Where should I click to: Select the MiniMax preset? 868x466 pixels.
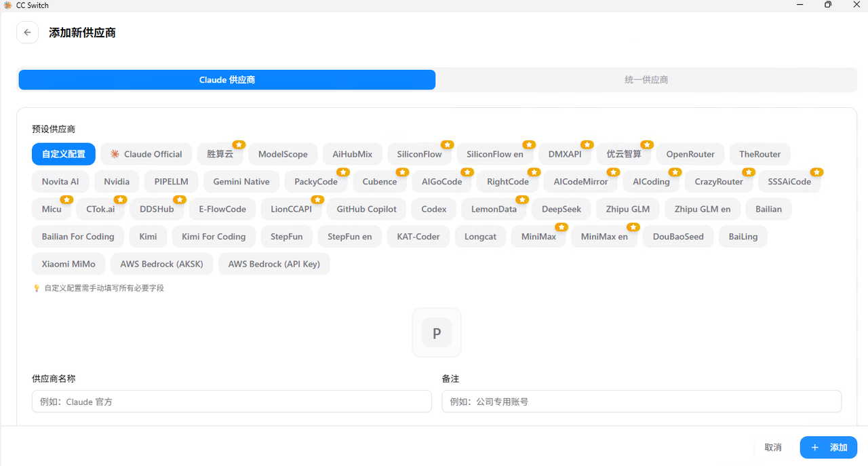(539, 237)
